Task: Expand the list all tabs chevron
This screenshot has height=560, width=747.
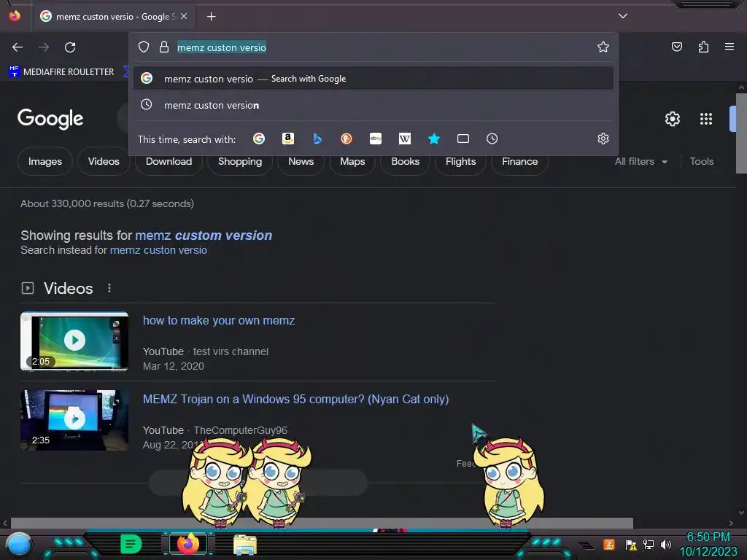Action: click(x=623, y=16)
